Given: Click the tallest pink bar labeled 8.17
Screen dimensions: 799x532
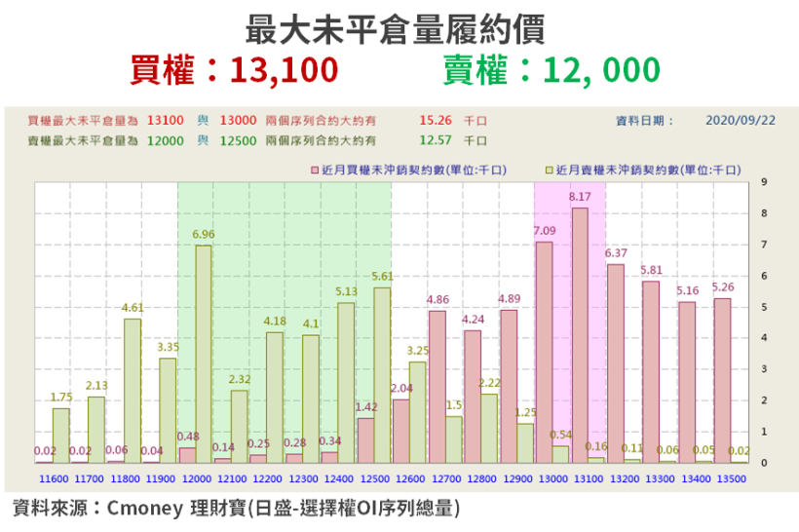Looking at the screenshot, I should point(580,335).
